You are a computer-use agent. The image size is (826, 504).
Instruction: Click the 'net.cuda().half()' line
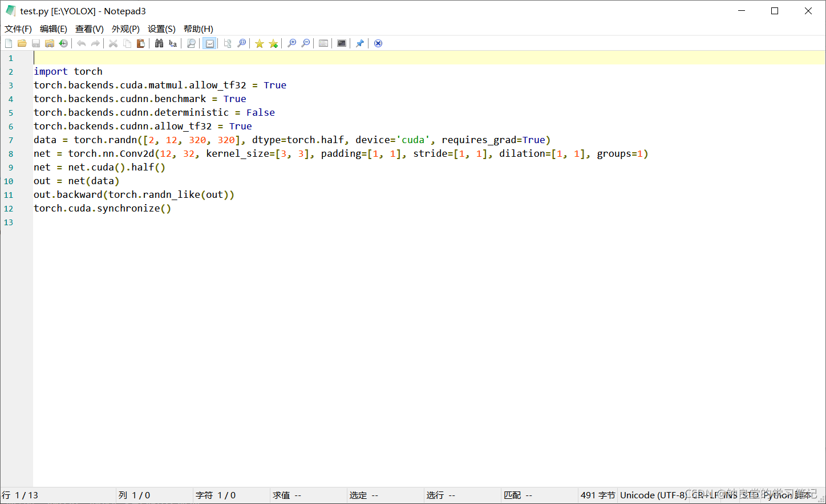pos(99,167)
